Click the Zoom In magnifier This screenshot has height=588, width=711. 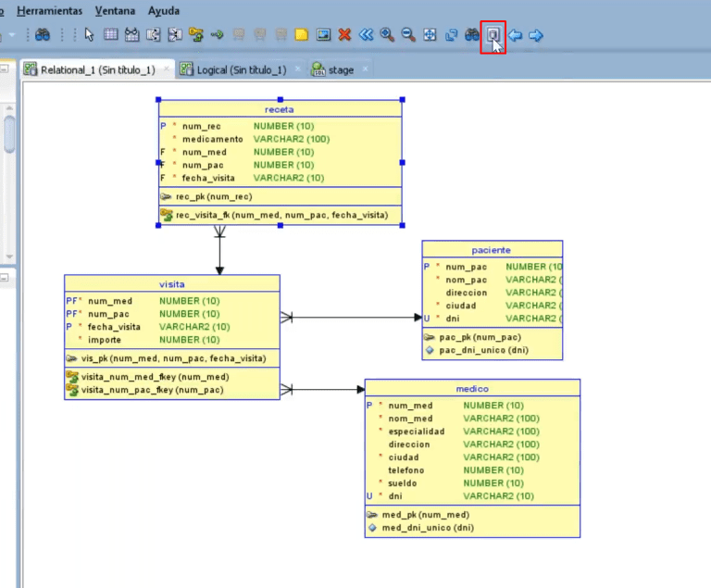pyautogui.click(x=387, y=35)
